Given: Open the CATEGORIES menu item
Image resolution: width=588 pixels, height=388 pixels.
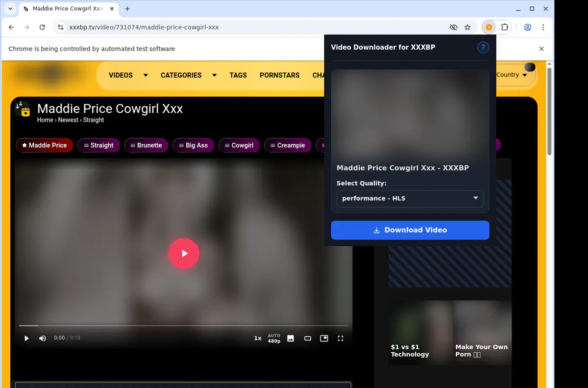Looking at the screenshot, I should coord(181,75).
